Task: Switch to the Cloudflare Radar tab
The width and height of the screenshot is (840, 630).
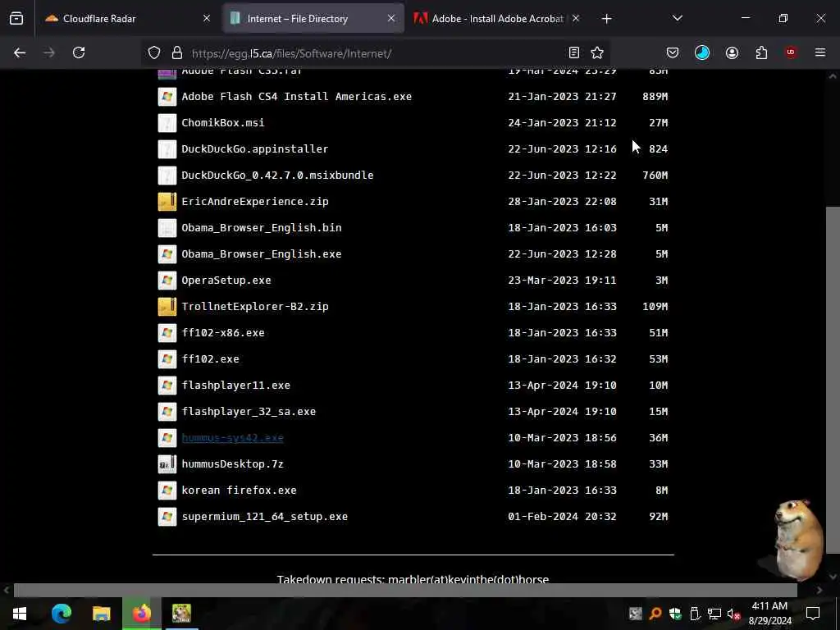Action: [127, 18]
